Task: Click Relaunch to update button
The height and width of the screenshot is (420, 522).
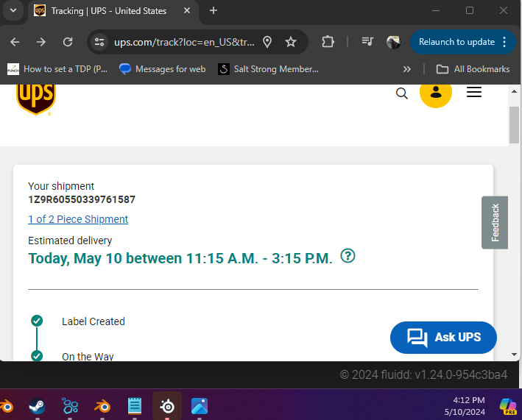Action: (x=456, y=42)
